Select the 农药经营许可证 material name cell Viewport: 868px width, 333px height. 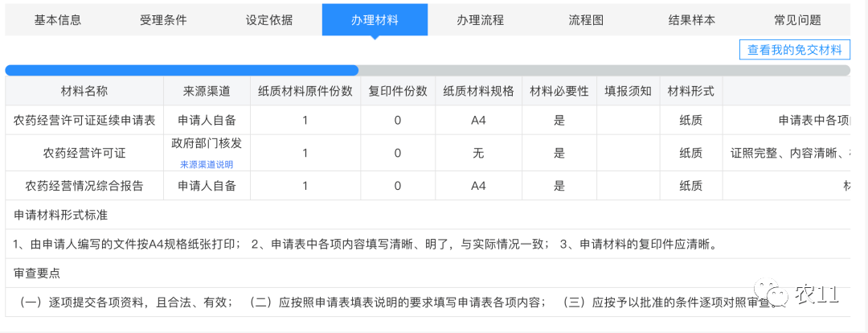(84, 153)
